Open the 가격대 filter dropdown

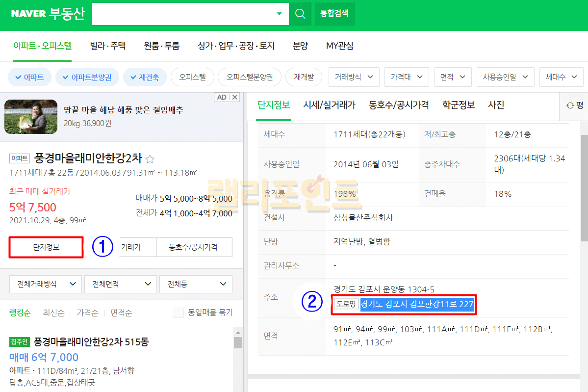pos(407,77)
